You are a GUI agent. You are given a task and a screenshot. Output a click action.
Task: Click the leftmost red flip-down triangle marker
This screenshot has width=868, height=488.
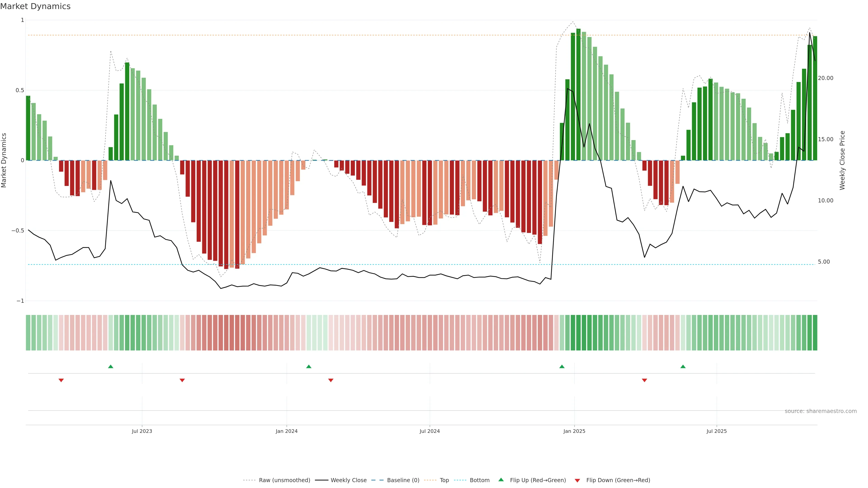click(x=61, y=380)
